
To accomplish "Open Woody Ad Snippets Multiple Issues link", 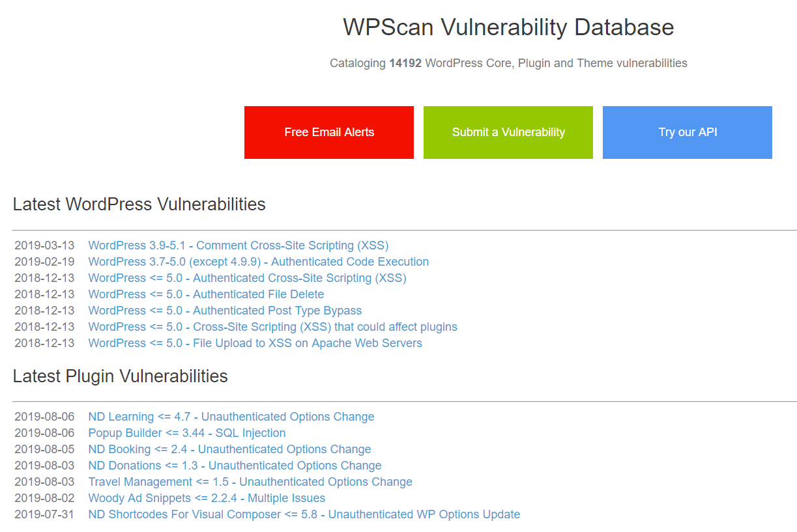I will pos(207,498).
